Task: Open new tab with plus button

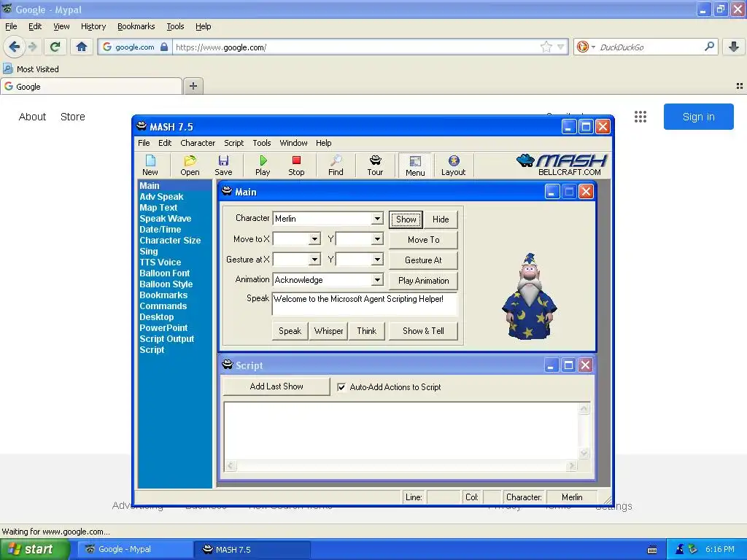Action: (x=193, y=86)
